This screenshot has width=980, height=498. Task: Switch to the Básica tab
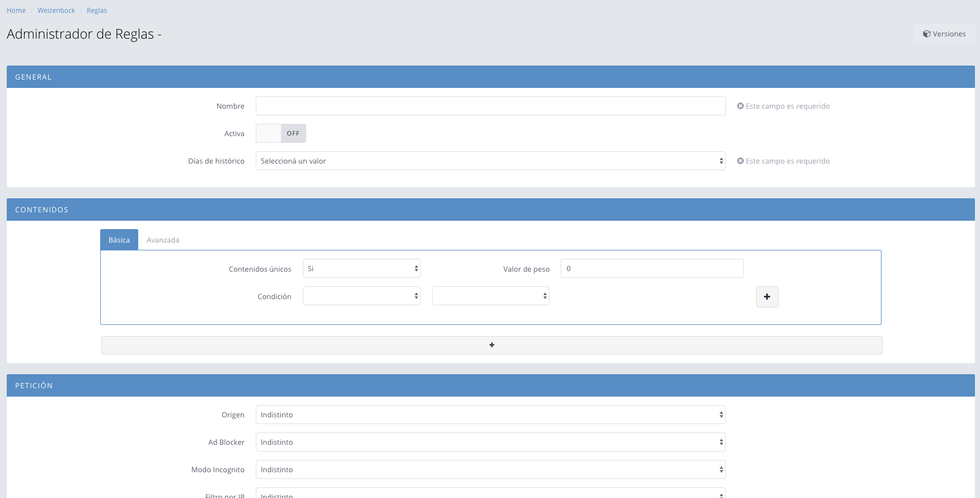point(119,240)
